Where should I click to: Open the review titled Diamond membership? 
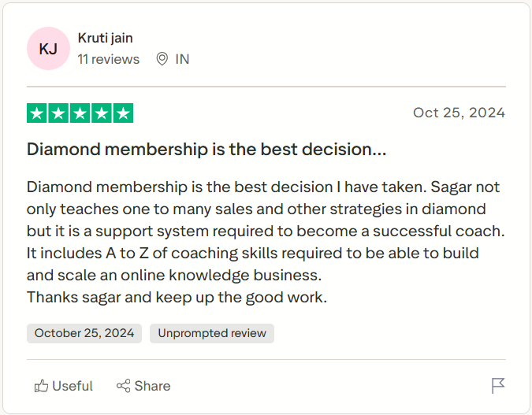point(206,149)
